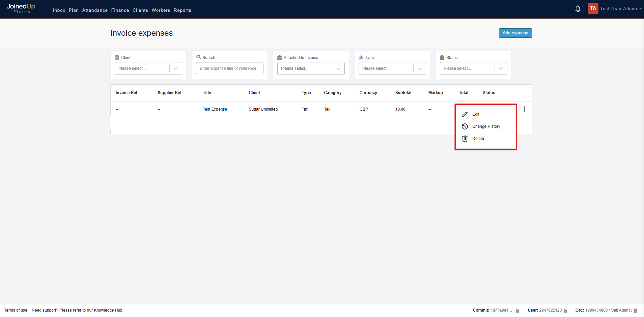Click the Delete trash icon

[465, 138]
